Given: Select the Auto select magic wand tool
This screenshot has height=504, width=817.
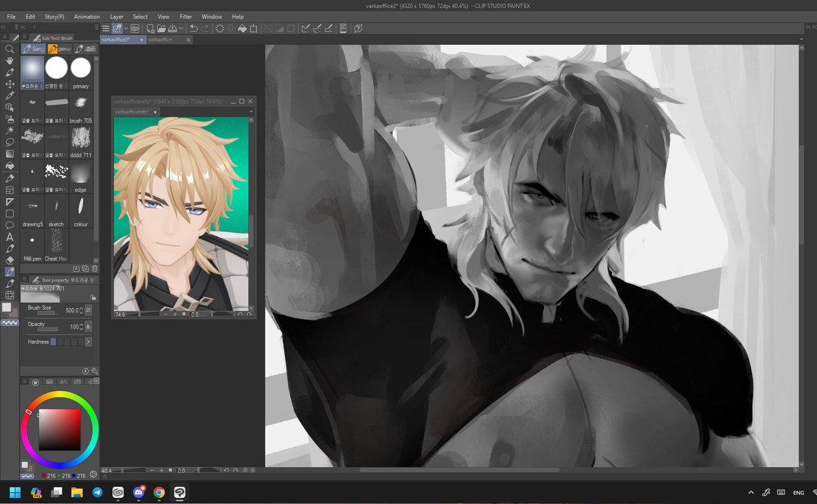Looking at the screenshot, I should (x=10, y=130).
